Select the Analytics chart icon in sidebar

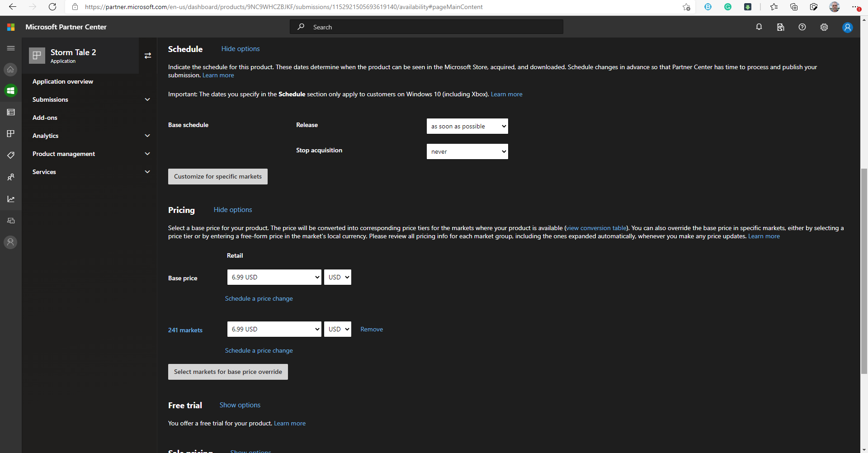pyautogui.click(x=10, y=199)
